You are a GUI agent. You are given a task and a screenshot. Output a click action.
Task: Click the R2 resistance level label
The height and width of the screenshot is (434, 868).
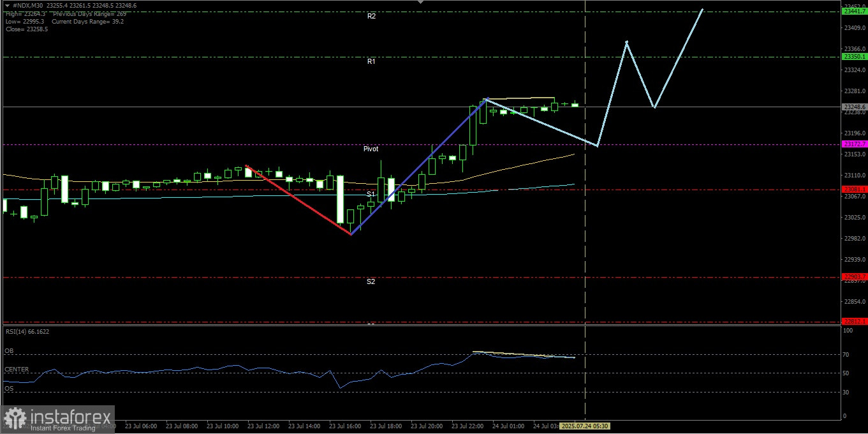coord(371,16)
